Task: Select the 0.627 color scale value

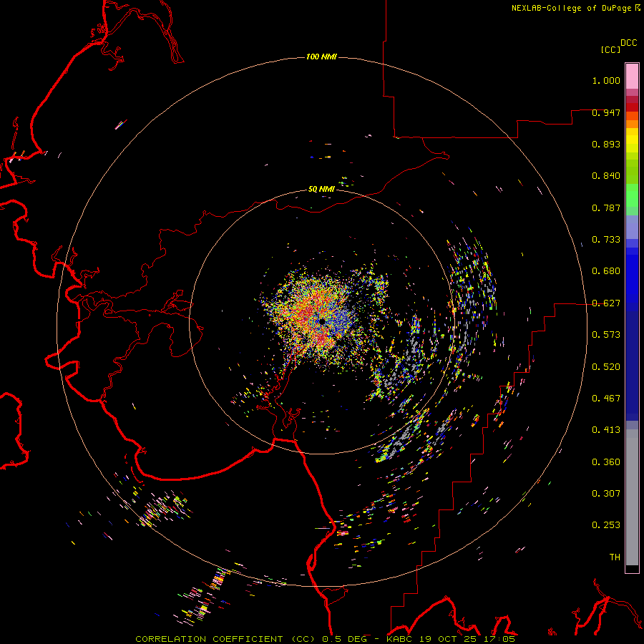Action: point(606,303)
